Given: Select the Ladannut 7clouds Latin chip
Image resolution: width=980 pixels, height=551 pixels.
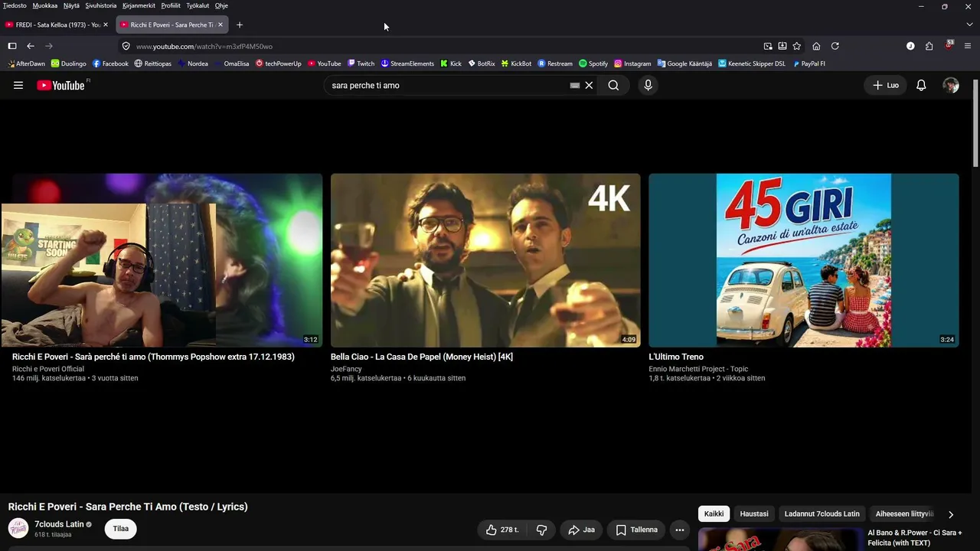Looking at the screenshot, I should tap(822, 514).
